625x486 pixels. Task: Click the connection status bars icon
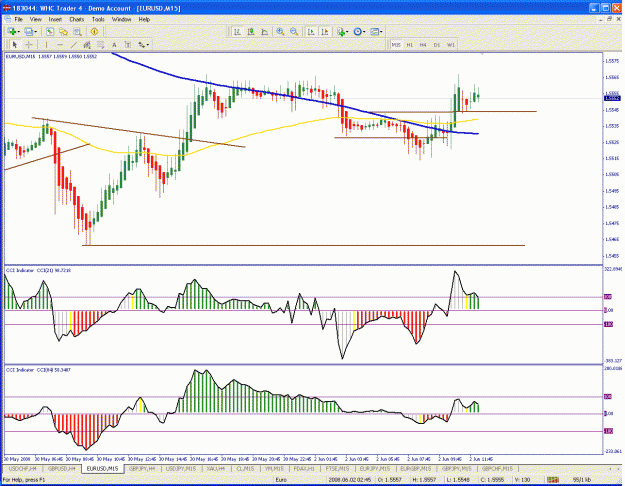[552, 480]
